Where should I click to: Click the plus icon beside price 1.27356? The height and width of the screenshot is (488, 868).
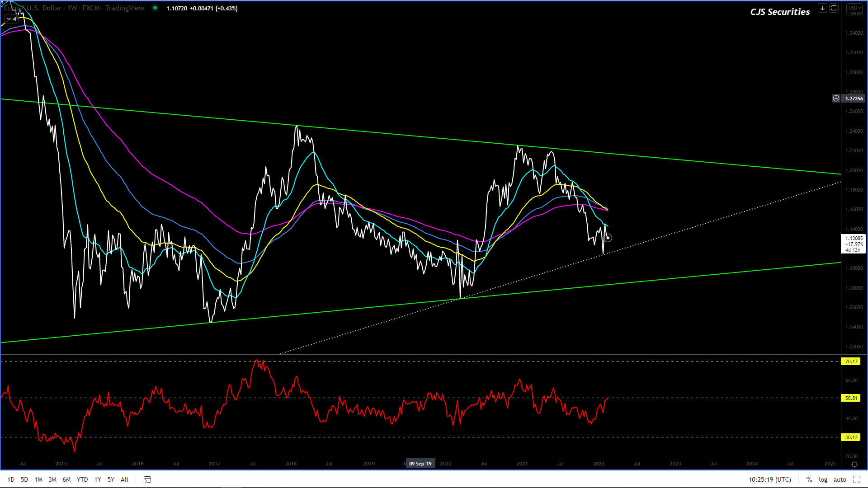click(836, 99)
